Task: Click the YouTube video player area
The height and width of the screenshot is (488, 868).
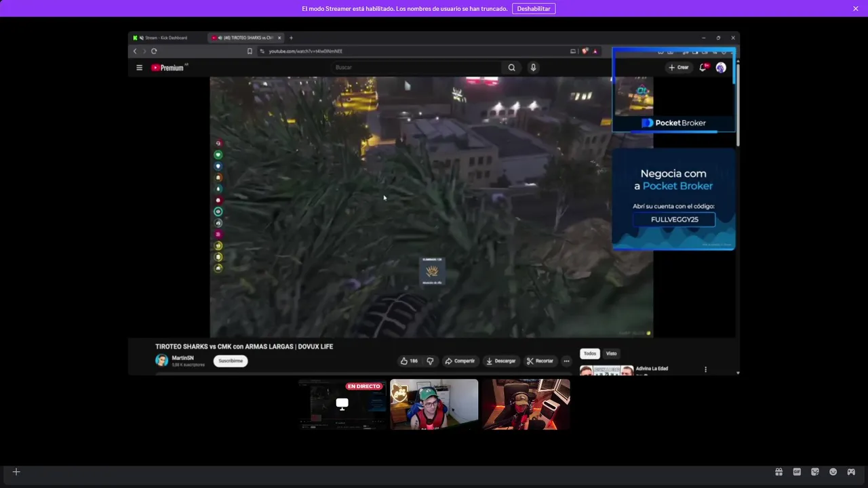Action: click(x=431, y=207)
